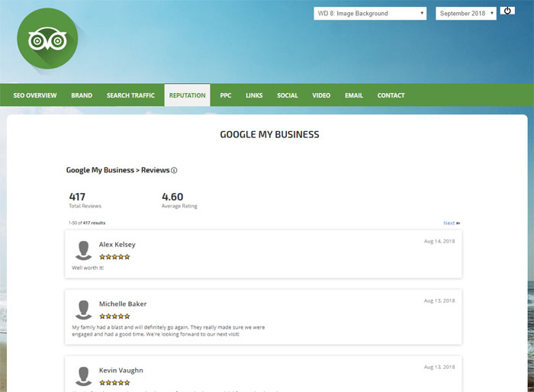
Task: Open the Video tab
Action: (x=321, y=95)
